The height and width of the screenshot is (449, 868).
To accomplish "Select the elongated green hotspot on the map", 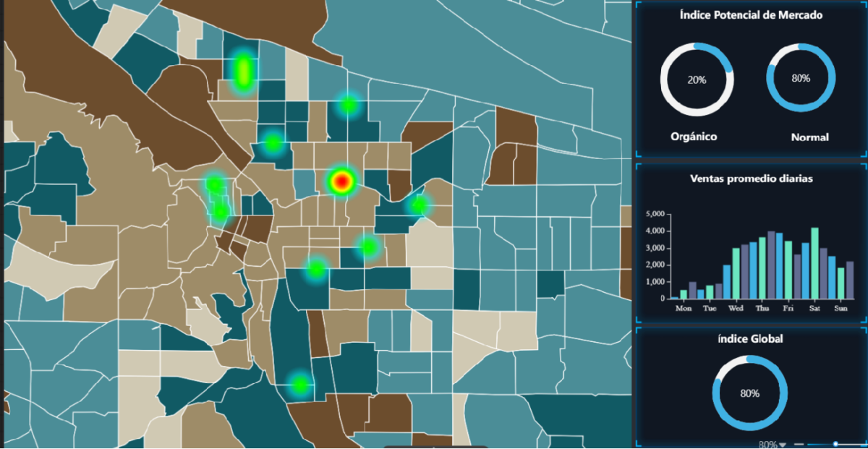I will [243, 72].
